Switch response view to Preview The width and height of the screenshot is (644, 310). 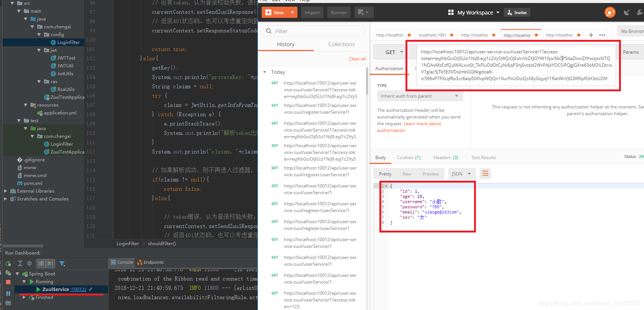pos(430,174)
